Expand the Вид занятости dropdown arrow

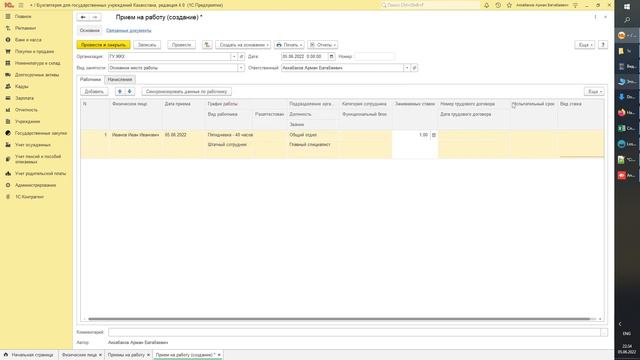coord(241,68)
